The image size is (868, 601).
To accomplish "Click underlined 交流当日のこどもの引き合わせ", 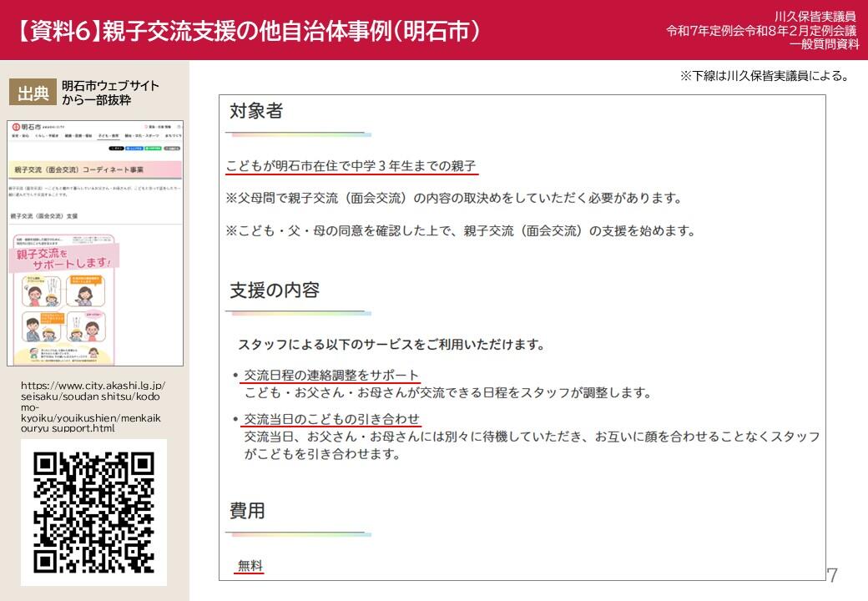I will pyautogui.click(x=331, y=418).
